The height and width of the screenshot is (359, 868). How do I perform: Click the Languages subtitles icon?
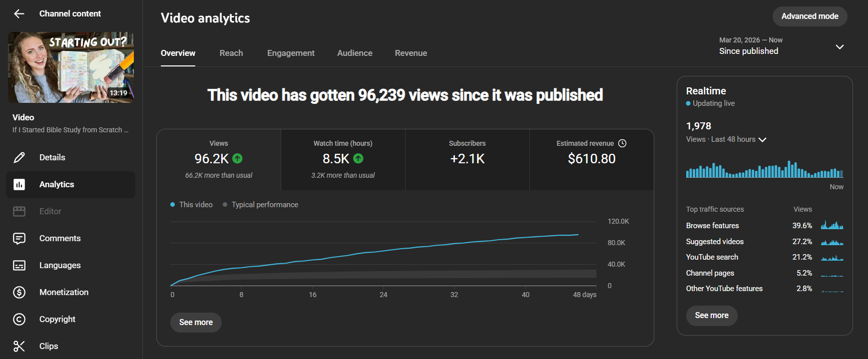tap(19, 266)
